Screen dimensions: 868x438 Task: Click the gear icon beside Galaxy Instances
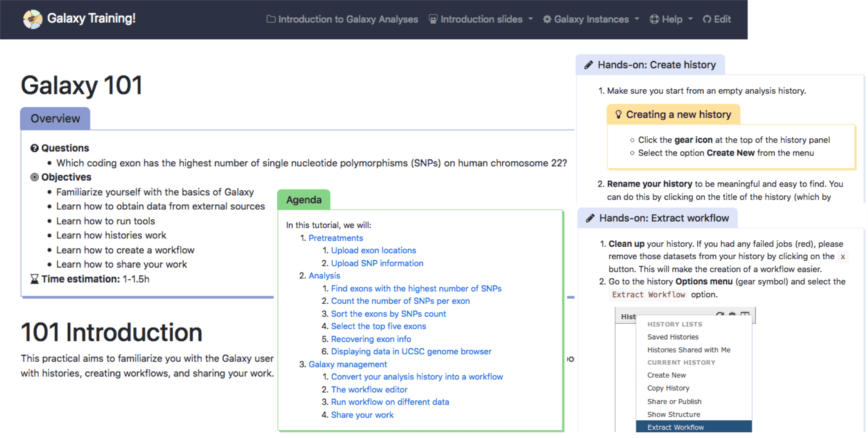click(547, 19)
